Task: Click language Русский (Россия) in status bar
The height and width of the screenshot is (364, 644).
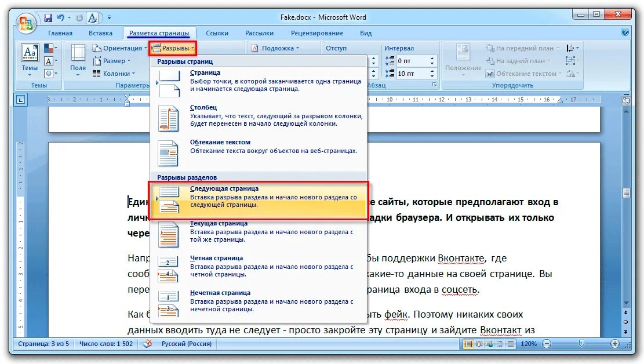Action: tap(187, 344)
